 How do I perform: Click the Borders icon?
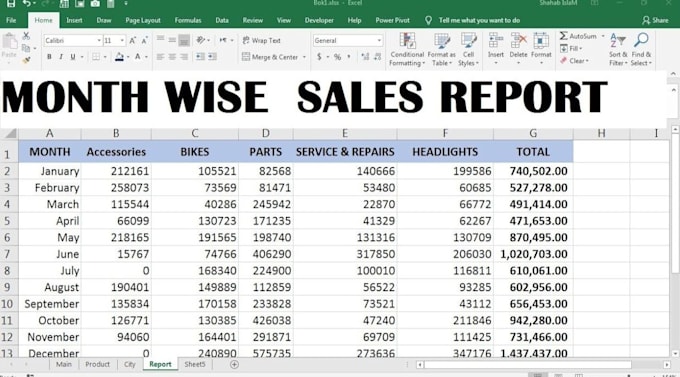coord(96,57)
